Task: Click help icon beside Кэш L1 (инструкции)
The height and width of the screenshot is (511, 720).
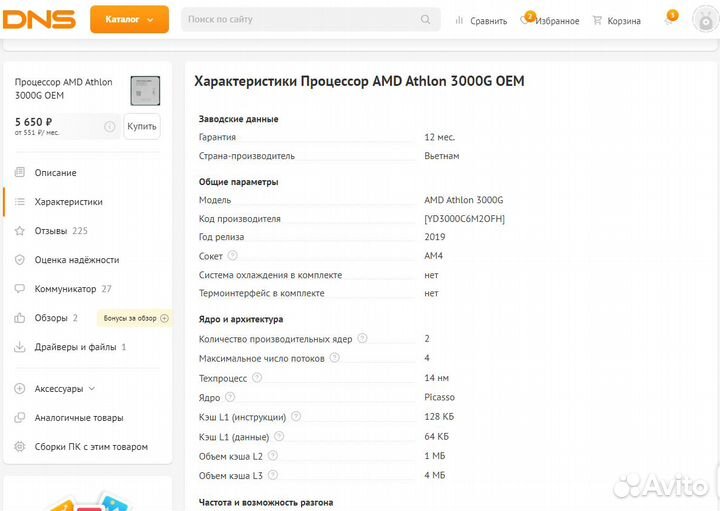Action: tap(296, 416)
